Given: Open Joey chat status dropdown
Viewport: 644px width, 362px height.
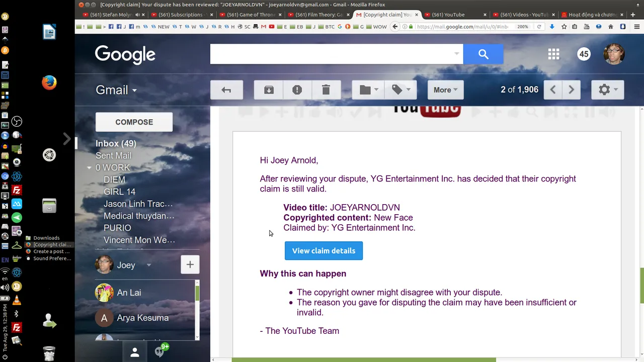Looking at the screenshot, I should point(149,265).
